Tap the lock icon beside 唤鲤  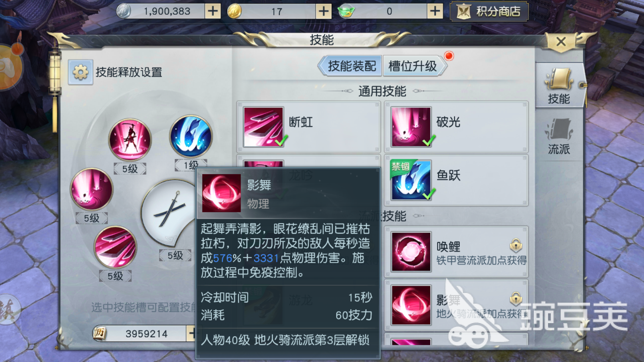[x=516, y=245]
